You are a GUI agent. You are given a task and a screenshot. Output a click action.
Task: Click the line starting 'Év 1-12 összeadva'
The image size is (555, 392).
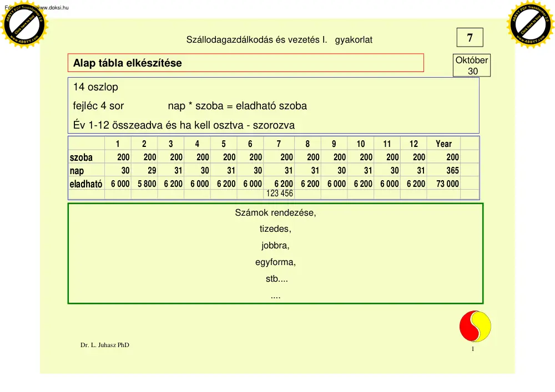pos(184,125)
